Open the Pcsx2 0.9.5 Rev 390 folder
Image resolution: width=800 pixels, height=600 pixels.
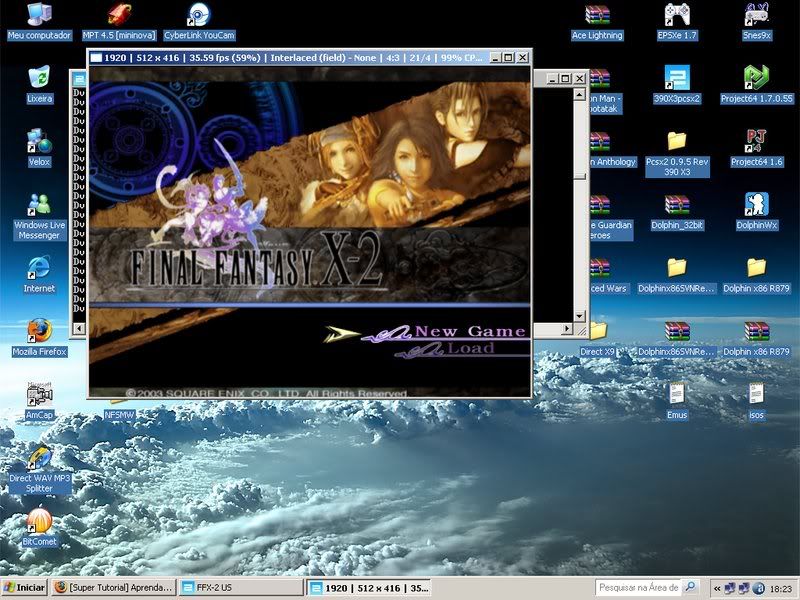677,141
